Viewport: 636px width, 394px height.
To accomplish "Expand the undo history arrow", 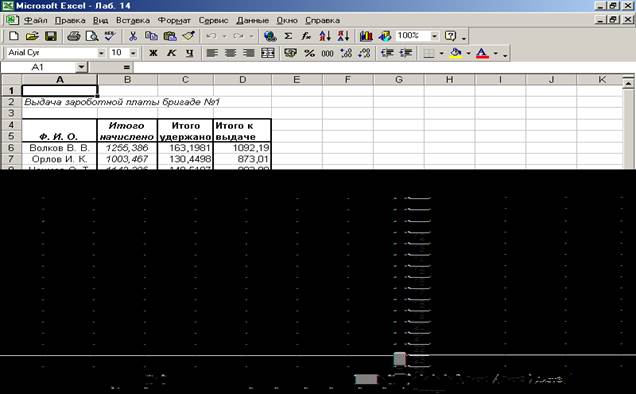I will 224,36.
